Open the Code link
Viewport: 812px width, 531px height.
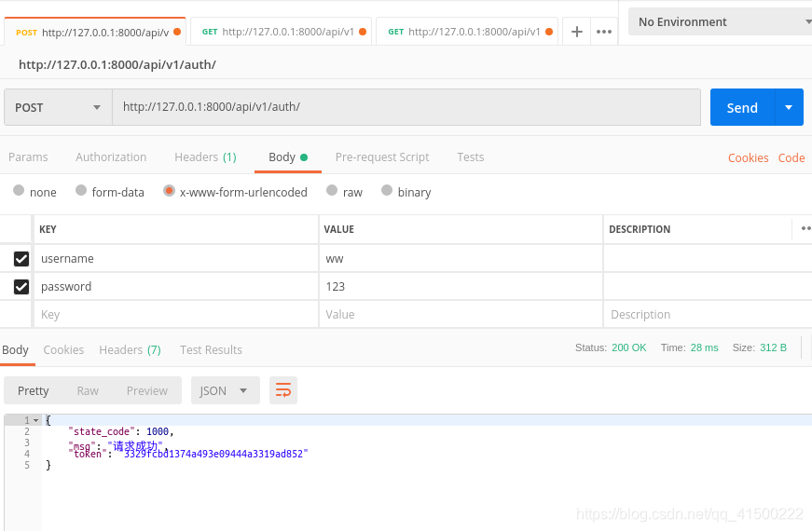coord(791,157)
